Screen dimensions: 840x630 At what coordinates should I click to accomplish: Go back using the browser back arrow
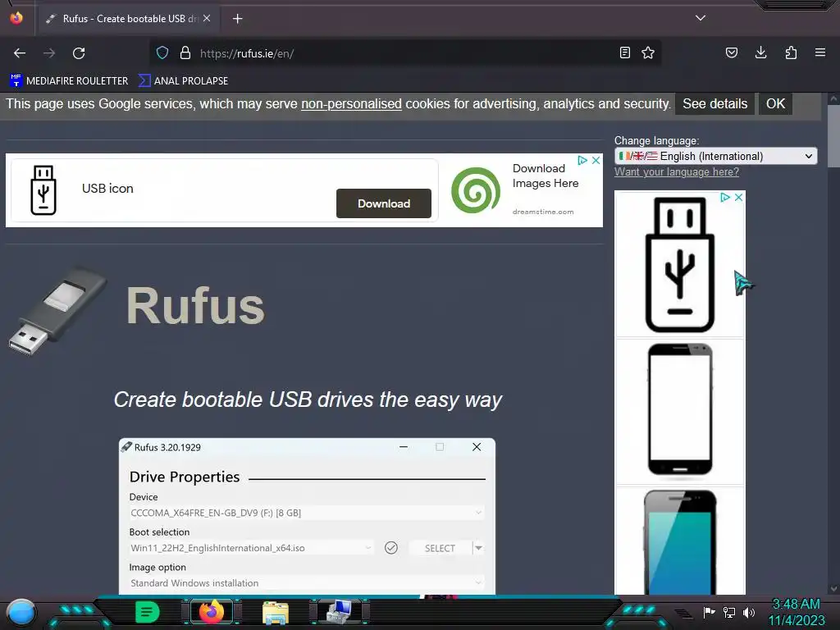pos(20,53)
